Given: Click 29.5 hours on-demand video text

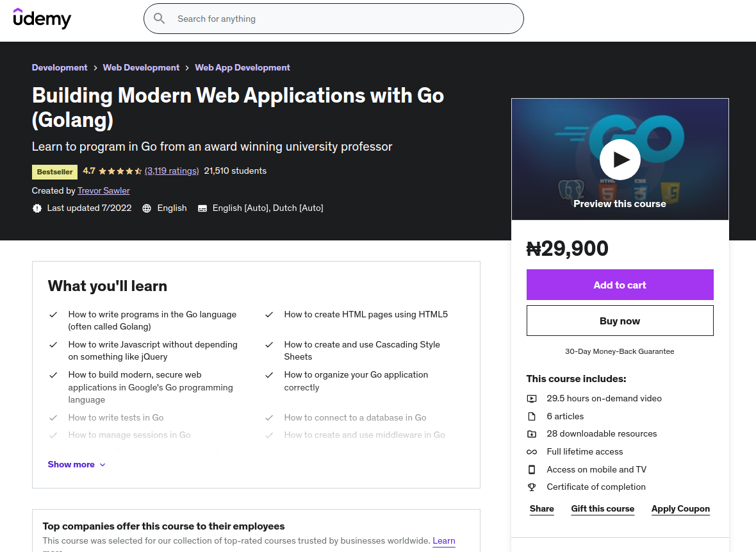Looking at the screenshot, I should 604,399.
